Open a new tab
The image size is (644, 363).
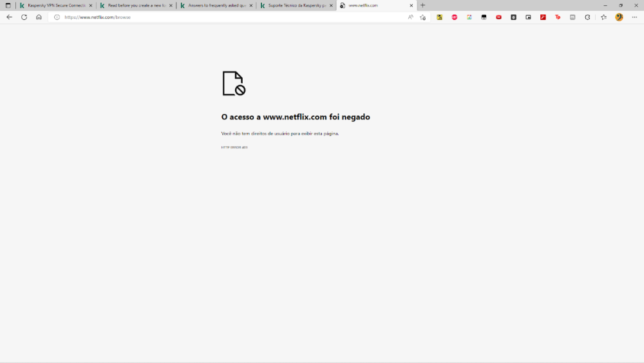[x=422, y=5]
